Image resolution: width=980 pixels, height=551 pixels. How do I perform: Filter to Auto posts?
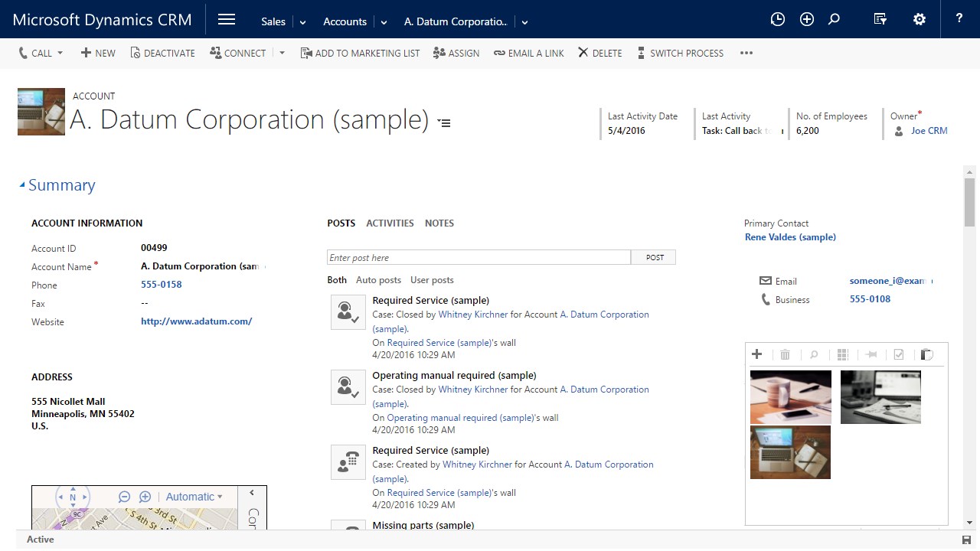pos(378,280)
